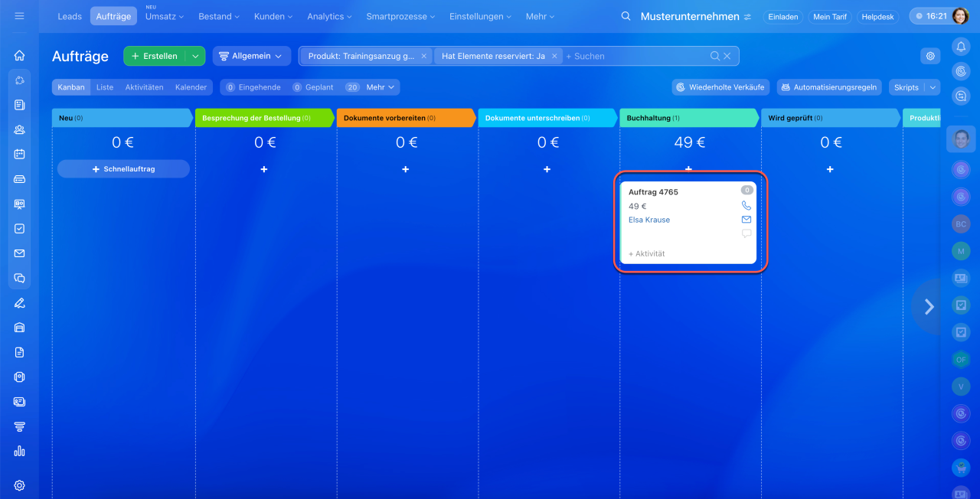Open the settings gear at sidebar bottom
The image size is (980, 499).
click(x=19, y=485)
